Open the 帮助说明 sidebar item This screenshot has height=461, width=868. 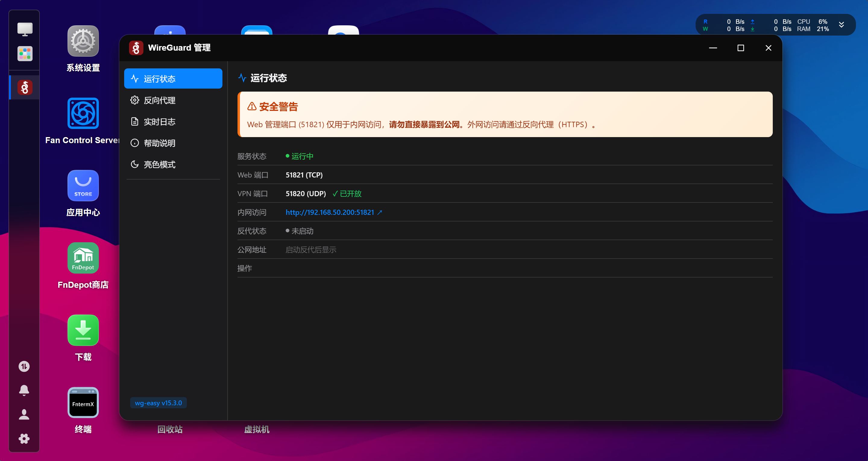[x=173, y=143]
